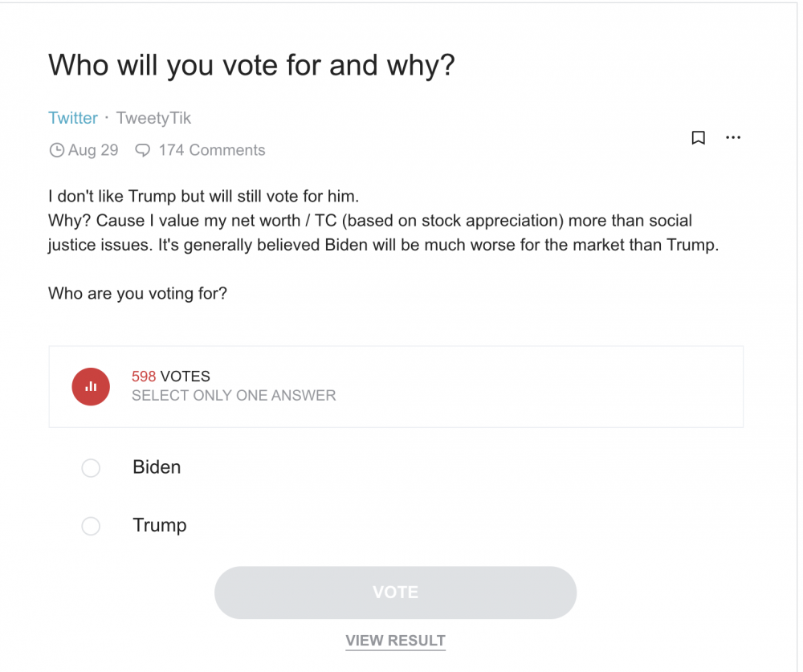Select the Biden radio button
803x672 pixels.
[x=91, y=467]
